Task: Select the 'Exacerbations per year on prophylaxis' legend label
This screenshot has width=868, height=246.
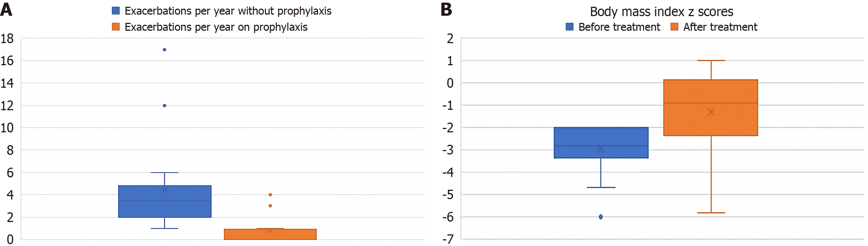Action: [x=216, y=27]
